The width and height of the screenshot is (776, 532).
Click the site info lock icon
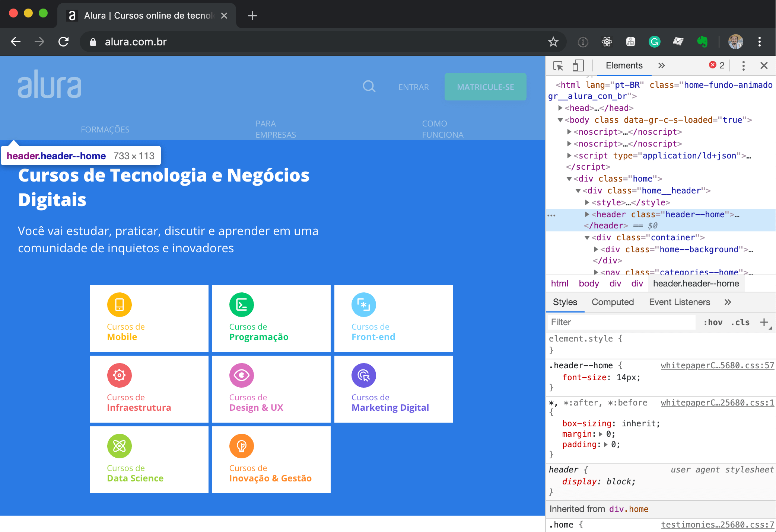[x=93, y=42]
